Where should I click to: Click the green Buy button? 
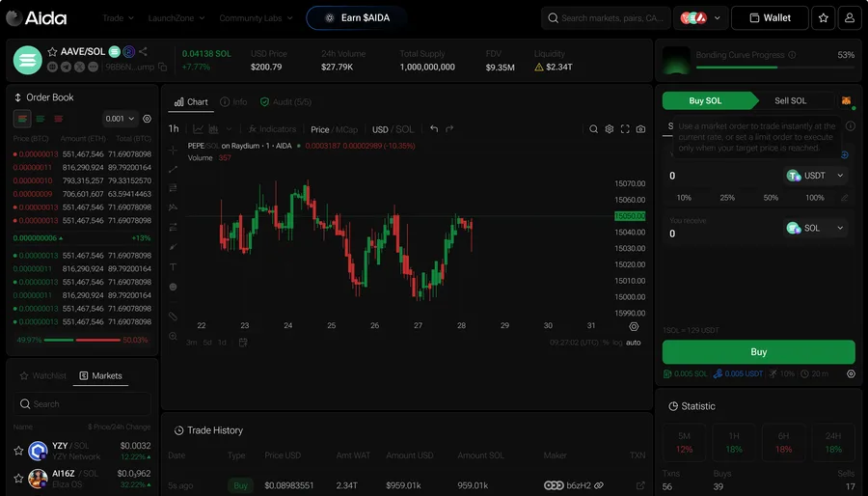click(x=758, y=352)
